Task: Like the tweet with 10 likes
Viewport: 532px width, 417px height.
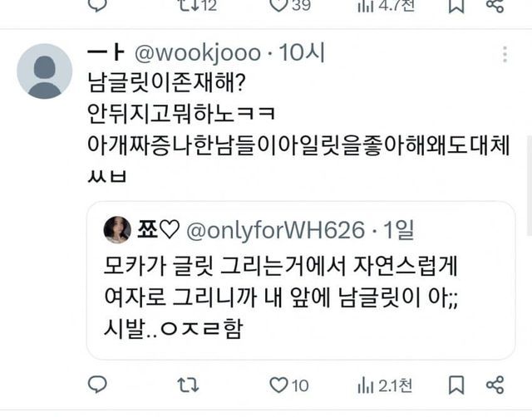Action: point(289,385)
